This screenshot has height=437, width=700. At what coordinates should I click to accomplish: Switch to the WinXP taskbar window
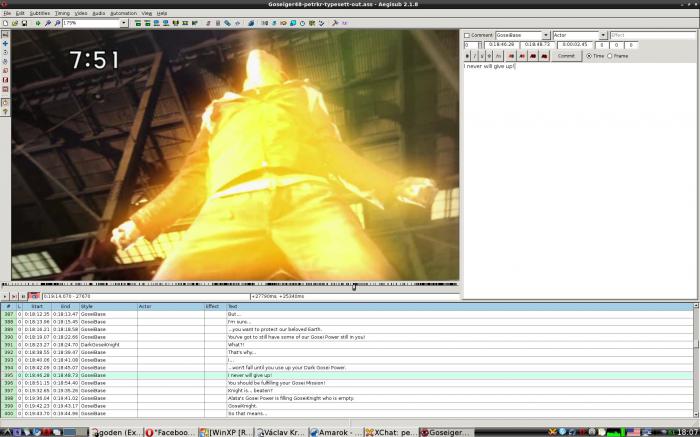pyautogui.click(x=225, y=432)
